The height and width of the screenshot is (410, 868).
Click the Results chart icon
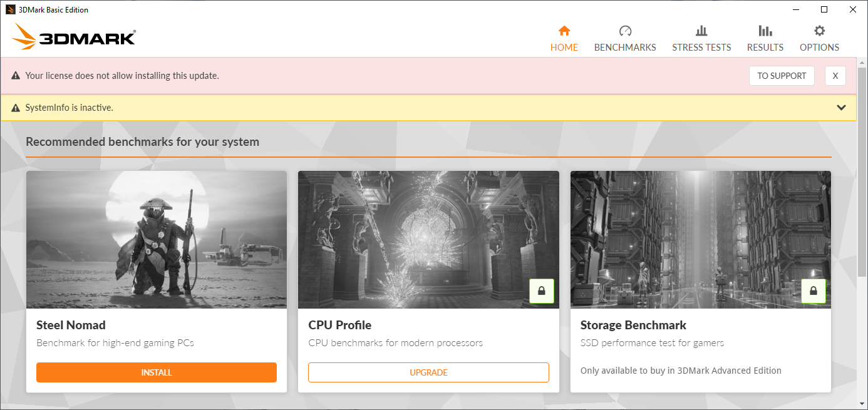point(765,31)
